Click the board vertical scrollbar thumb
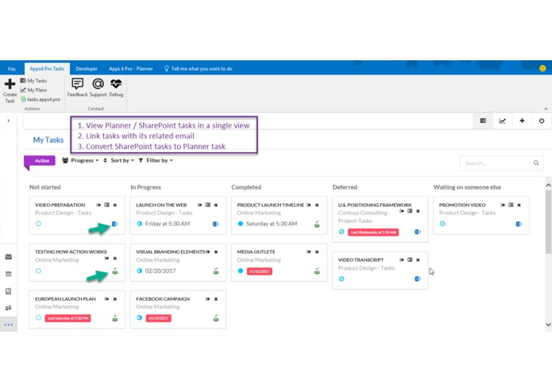The height and width of the screenshot is (392, 552). point(549,221)
